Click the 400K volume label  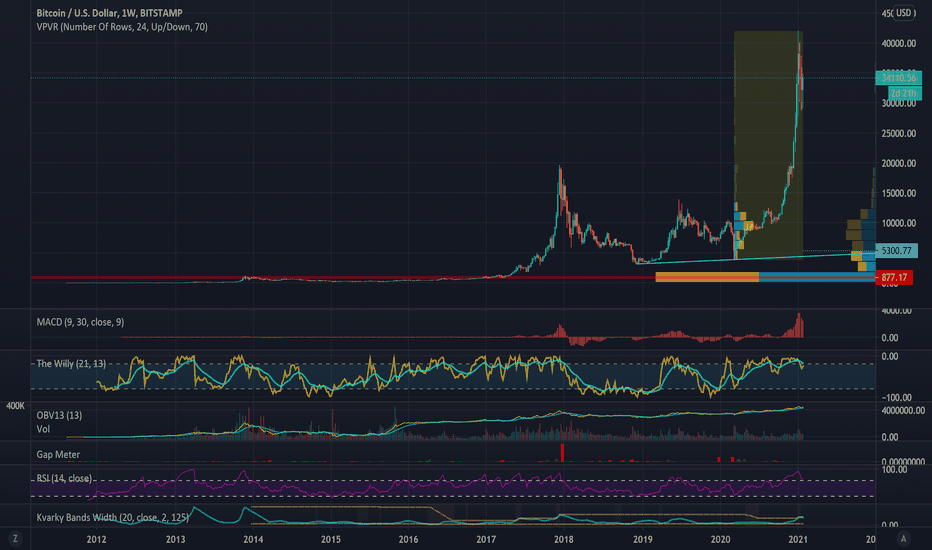coord(15,406)
